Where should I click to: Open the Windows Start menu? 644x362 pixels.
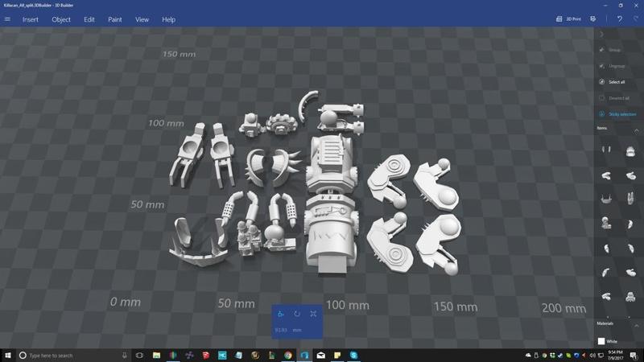click(x=7, y=355)
